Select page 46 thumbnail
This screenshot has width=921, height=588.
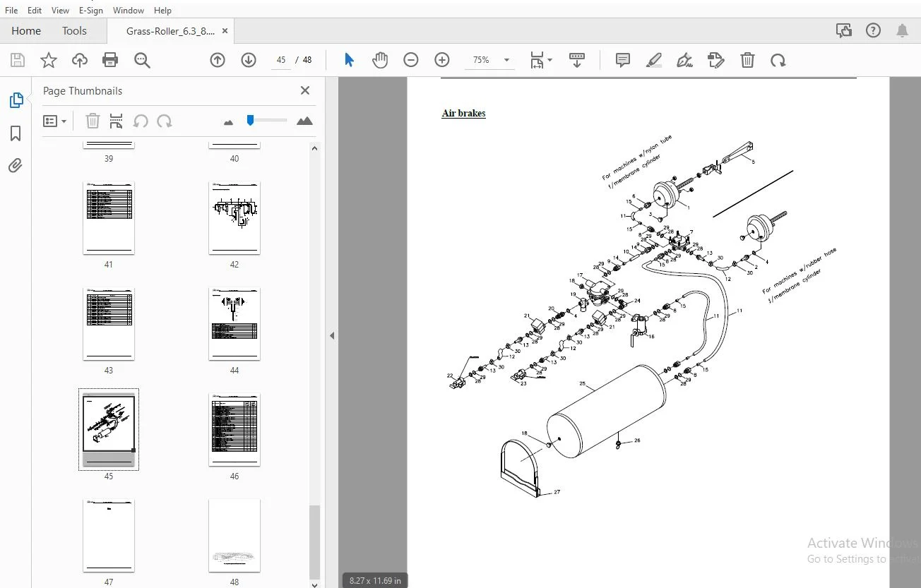coord(234,430)
